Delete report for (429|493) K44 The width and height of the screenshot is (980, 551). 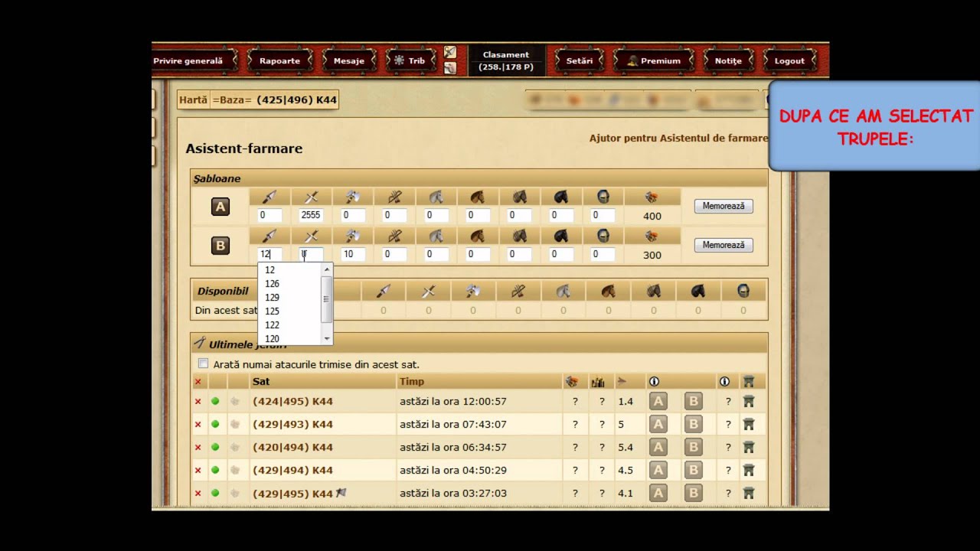(198, 425)
